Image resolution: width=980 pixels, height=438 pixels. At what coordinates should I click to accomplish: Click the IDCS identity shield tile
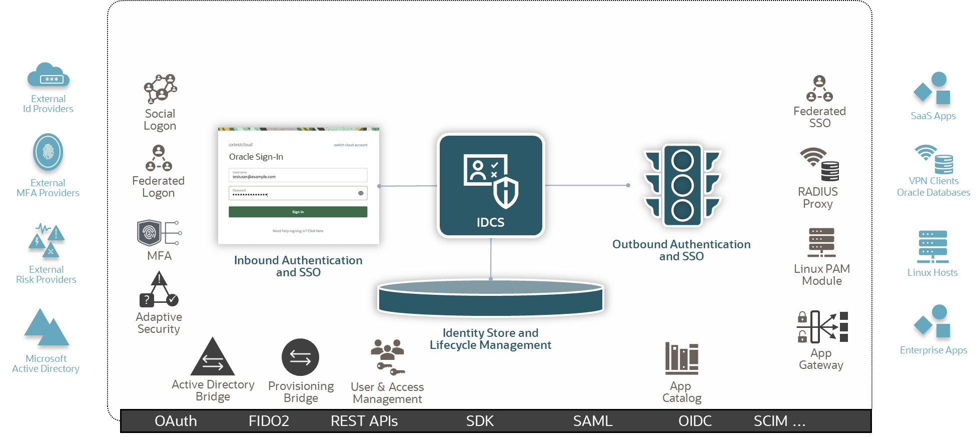pos(491,185)
